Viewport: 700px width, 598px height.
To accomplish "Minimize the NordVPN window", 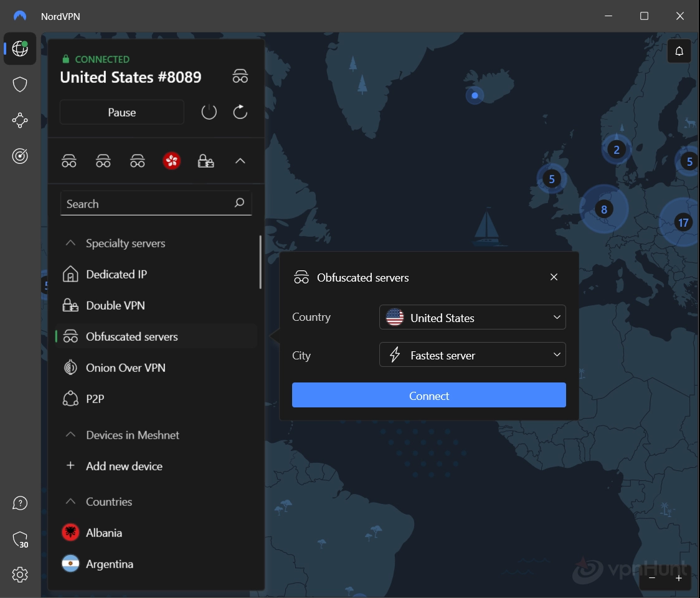I will click(x=608, y=16).
